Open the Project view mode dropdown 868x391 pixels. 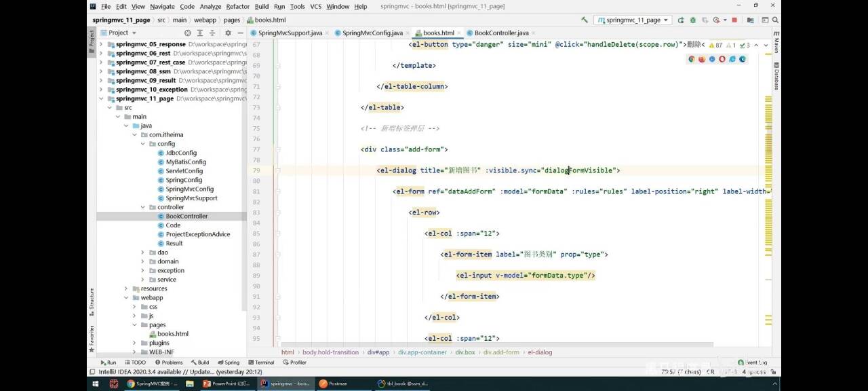(119, 33)
